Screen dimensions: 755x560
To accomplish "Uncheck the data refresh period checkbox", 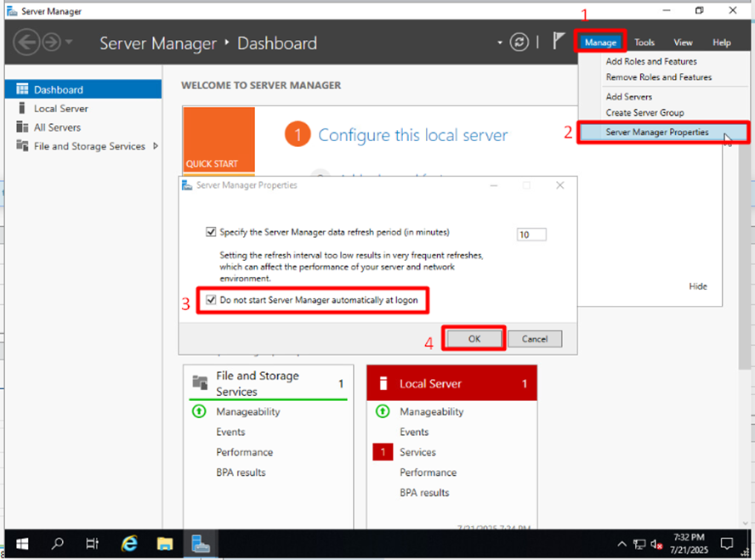I will tap(211, 232).
